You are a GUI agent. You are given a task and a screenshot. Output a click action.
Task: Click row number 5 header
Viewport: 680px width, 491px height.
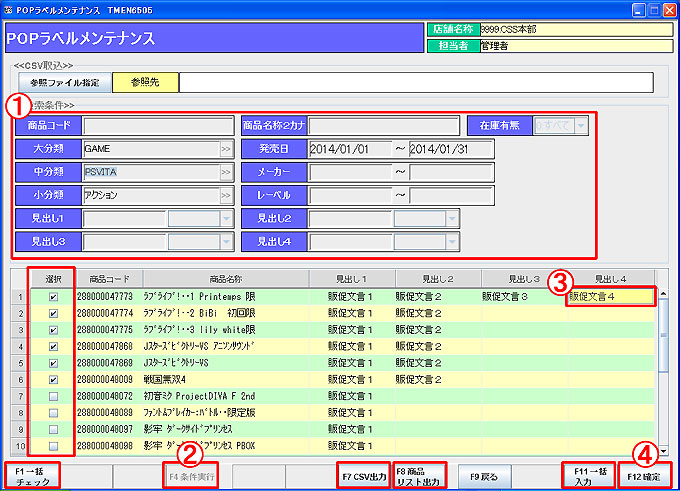pyautogui.click(x=20, y=363)
